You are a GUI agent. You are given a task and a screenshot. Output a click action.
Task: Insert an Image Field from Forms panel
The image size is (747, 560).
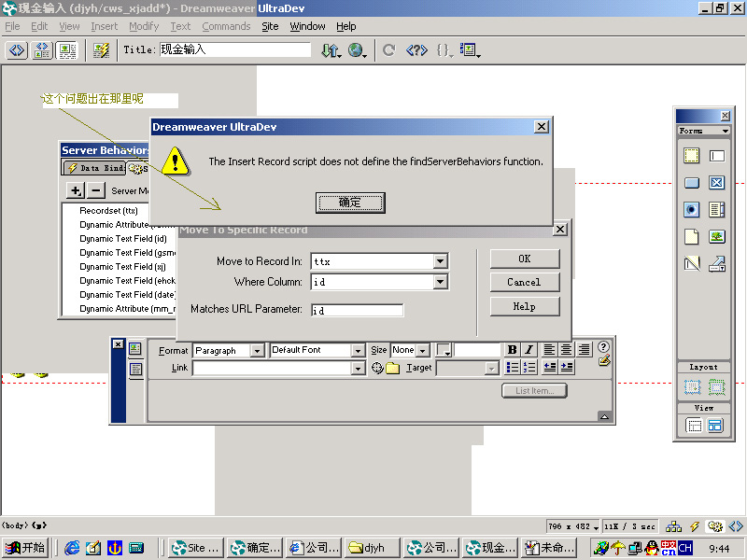click(x=716, y=236)
